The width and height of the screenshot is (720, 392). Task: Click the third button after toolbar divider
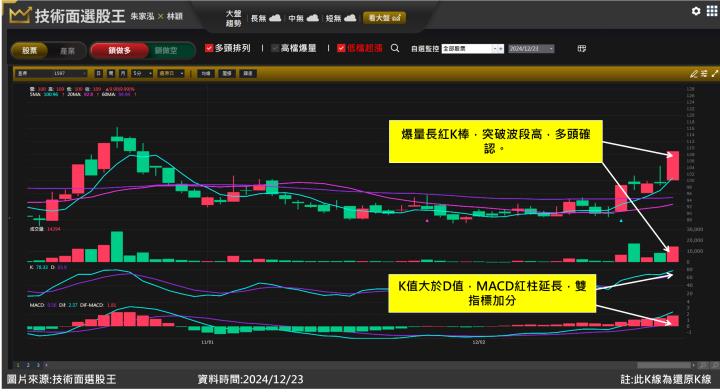click(248, 73)
